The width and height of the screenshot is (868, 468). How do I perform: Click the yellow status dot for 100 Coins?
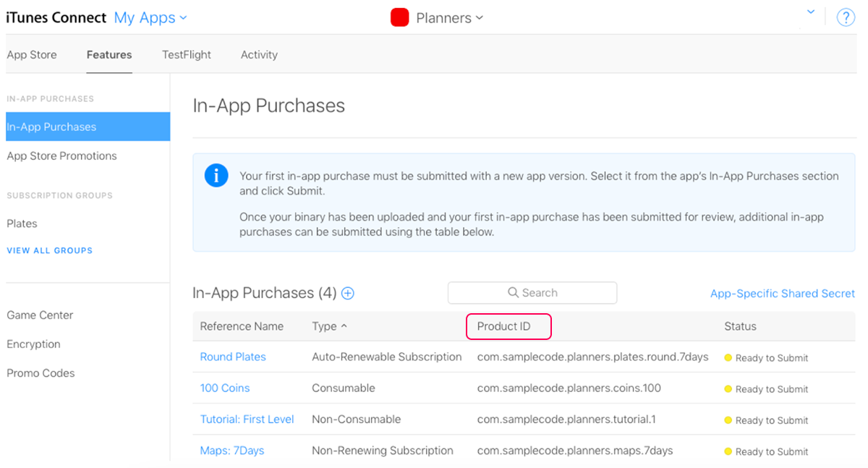point(728,389)
